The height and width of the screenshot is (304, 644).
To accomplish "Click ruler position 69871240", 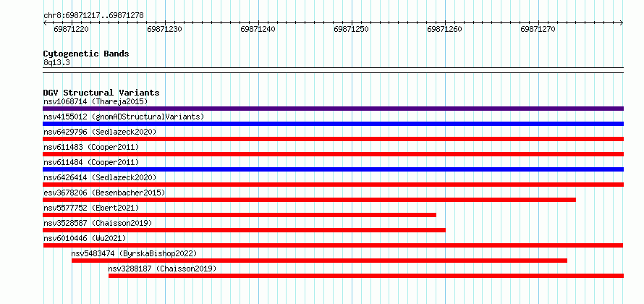I will 258,29.
